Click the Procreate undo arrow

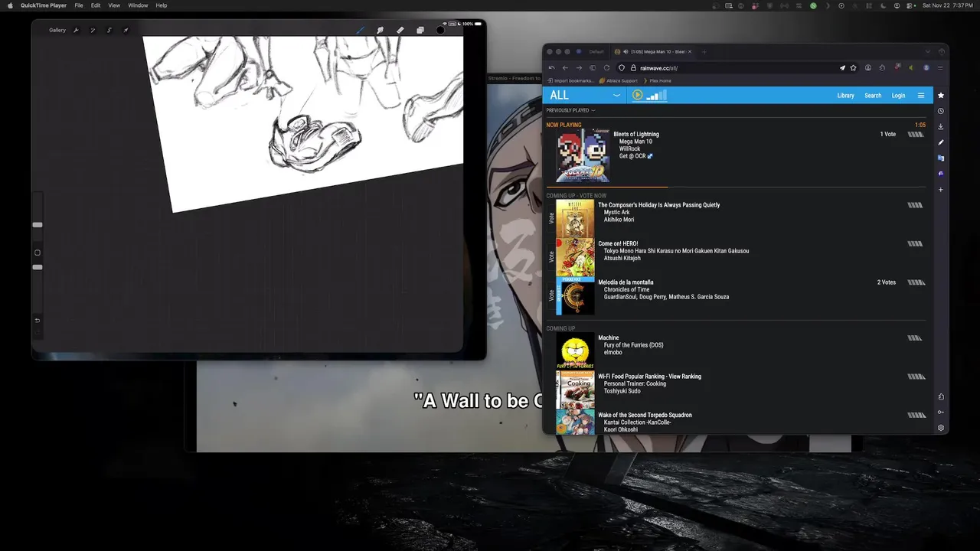[x=38, y=321]
